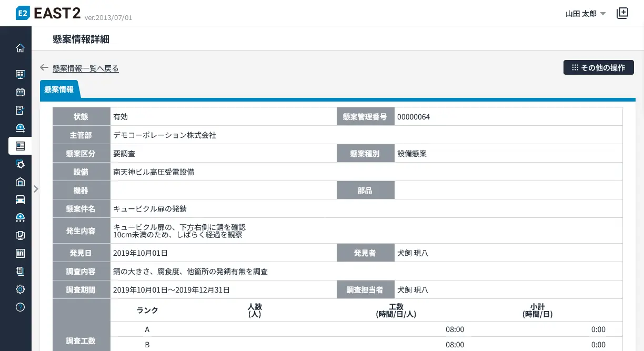Click the EAST2 logo in header
This screenshot has width=644, height=351.
pos(48,13)
